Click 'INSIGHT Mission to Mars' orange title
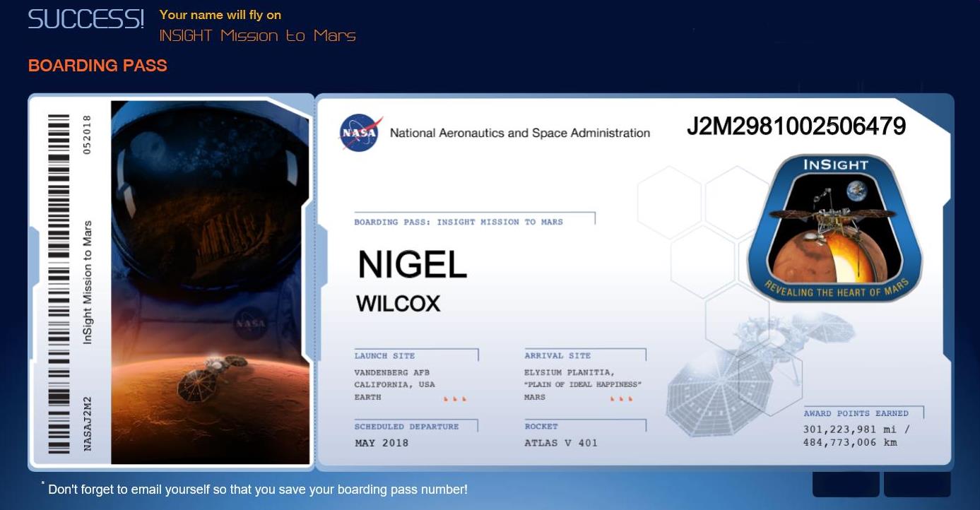Image resolution: width=980 pixels, height=510 pixels. click(x=257, y=35)
